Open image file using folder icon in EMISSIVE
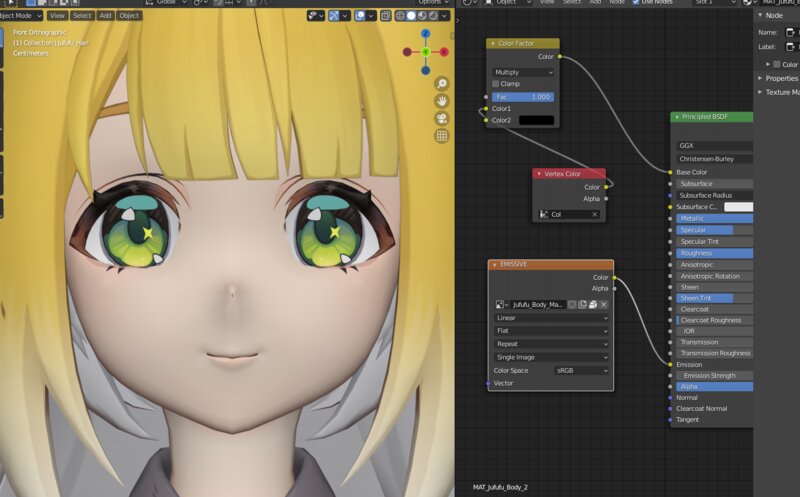The height and width of the screenshot is (497, 800). (x=593, y=305)
